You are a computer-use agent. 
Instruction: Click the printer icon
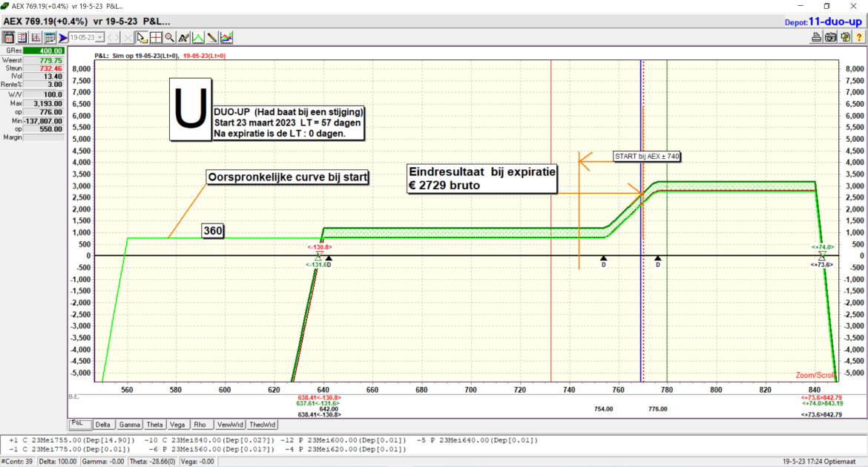pos(817,38)
